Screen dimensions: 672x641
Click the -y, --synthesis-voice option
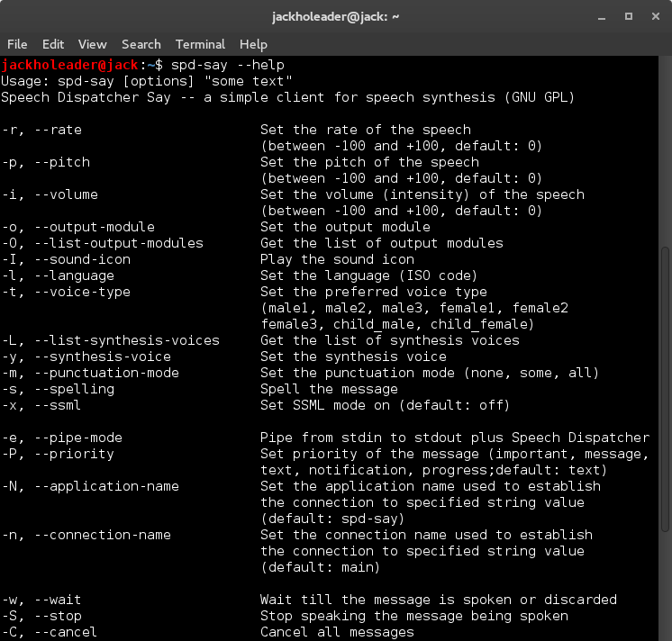(86, 357)
